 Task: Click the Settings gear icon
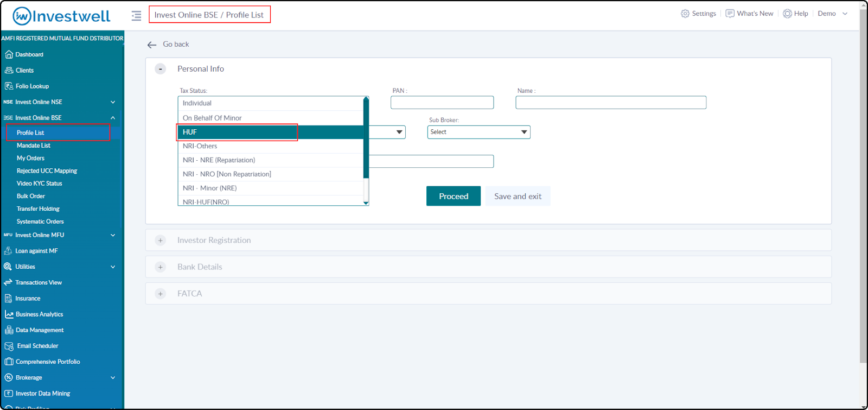(x=685, y=14)
